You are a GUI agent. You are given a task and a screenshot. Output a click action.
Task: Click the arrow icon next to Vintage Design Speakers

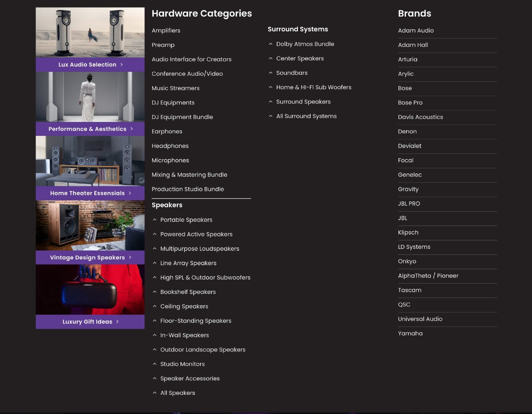click(130, 257)
